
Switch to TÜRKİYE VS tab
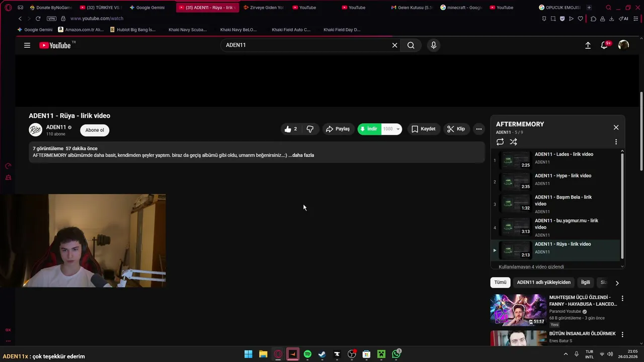click(x=101, y=8)
